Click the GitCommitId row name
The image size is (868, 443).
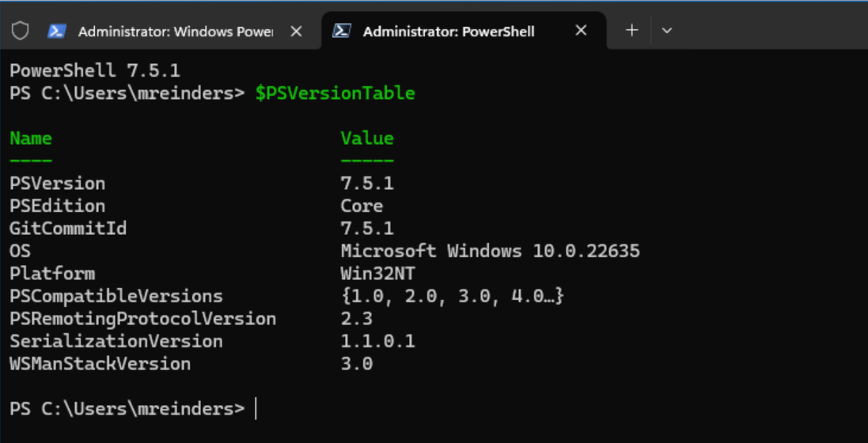(68, 228)
